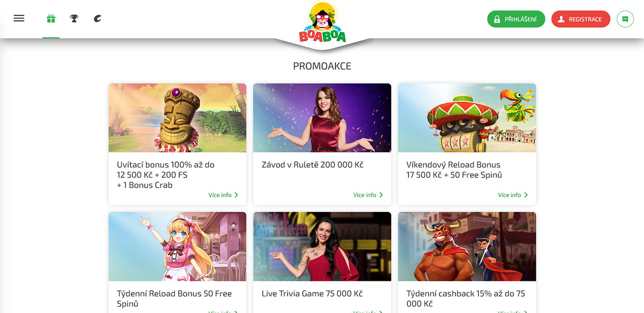Click the bull cashback banner image
This screenshot has width=644, height=313.
[467, 247]
